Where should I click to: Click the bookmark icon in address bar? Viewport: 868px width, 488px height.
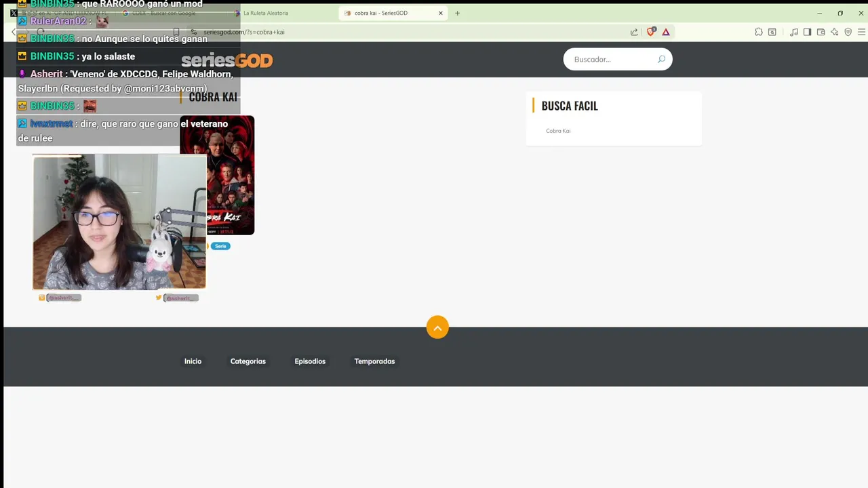click(176, 32)
